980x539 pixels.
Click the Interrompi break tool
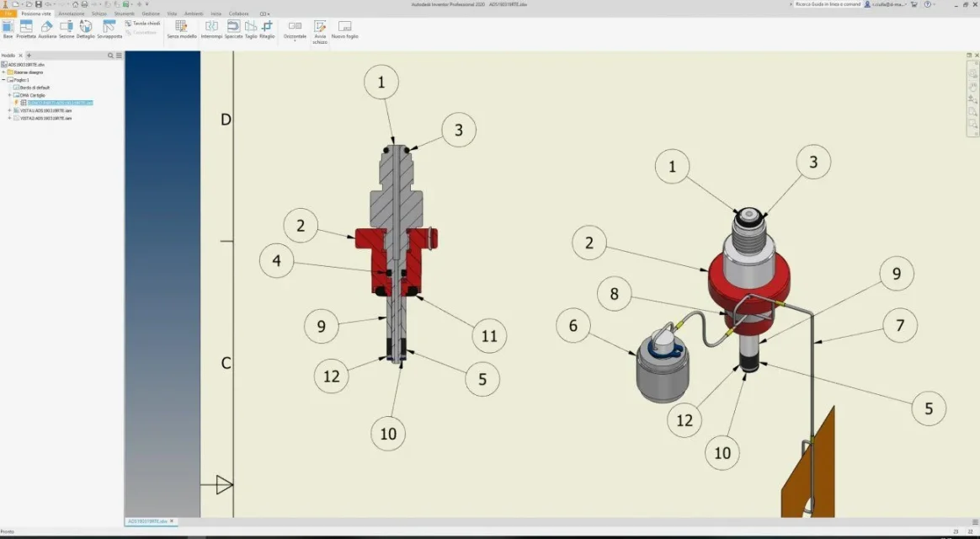click(211, 29)
